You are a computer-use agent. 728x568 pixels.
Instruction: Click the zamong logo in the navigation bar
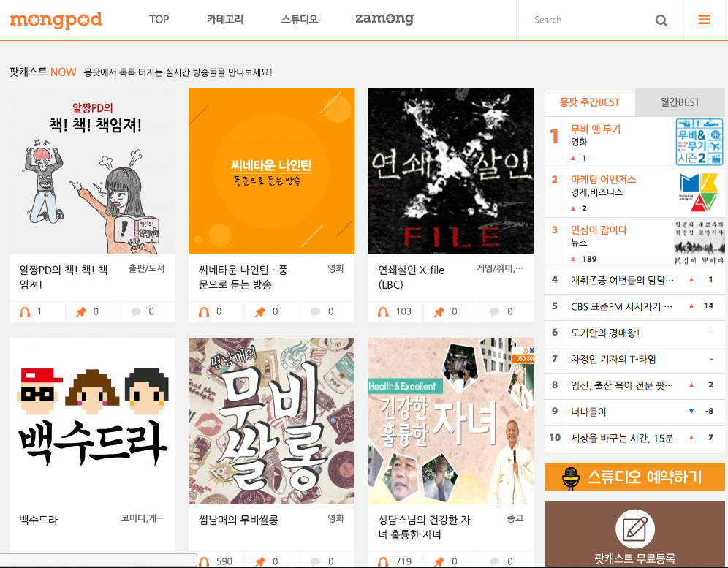click(x=384, y=20)
